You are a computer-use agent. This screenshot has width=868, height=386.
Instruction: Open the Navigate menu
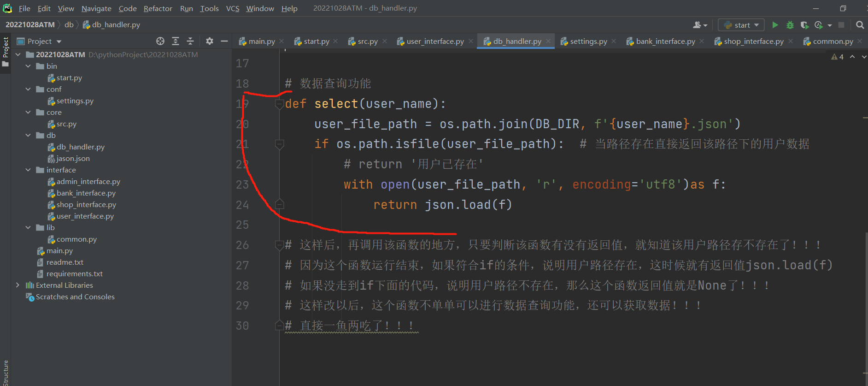point(96,8)
